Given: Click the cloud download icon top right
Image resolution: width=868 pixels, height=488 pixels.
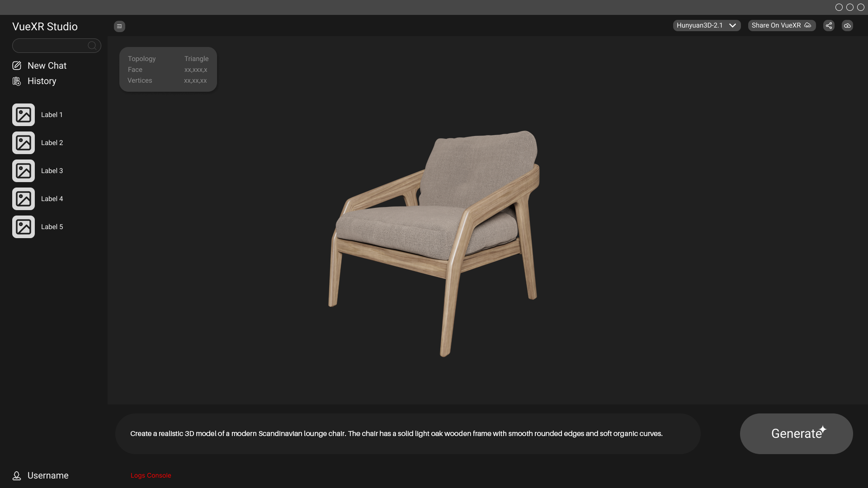Looking at the screenshot, I should tap(847, 26).
